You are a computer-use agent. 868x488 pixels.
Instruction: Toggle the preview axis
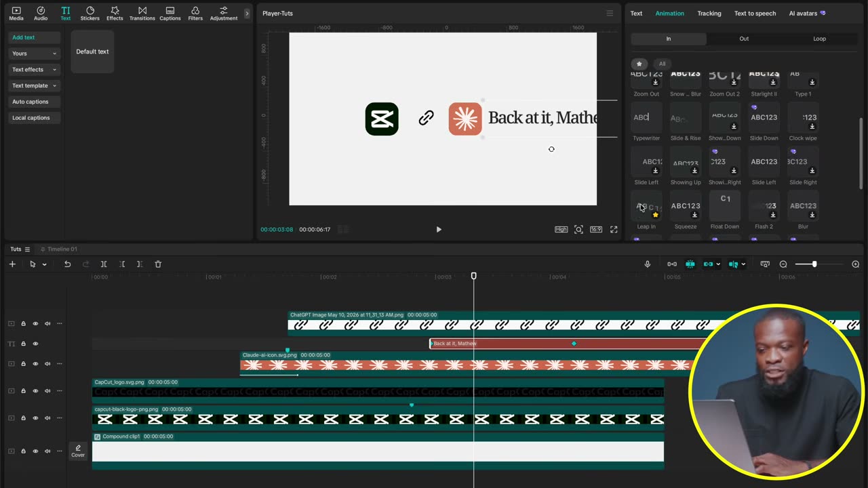click(733, 264)
